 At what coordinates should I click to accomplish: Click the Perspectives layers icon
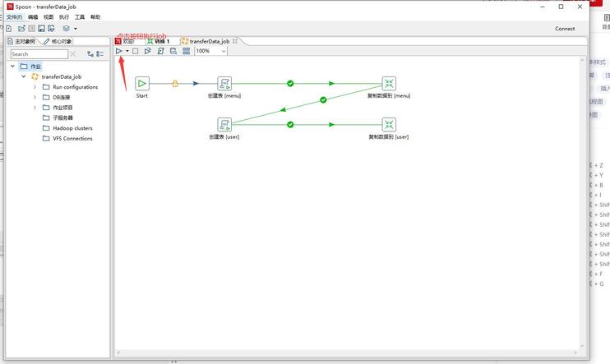pyautogui.click(x=66, y=29)
